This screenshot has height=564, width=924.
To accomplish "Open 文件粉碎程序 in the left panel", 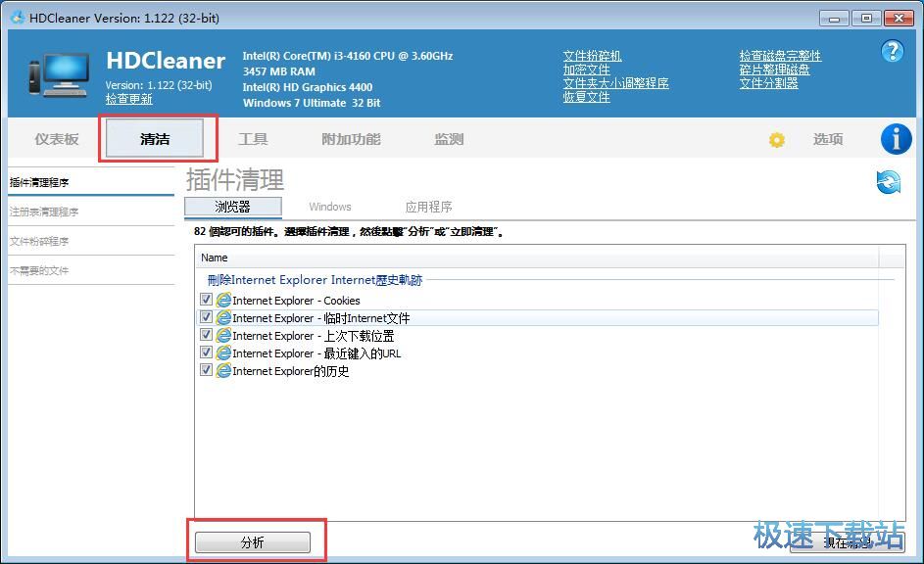I will coord(39,241).
